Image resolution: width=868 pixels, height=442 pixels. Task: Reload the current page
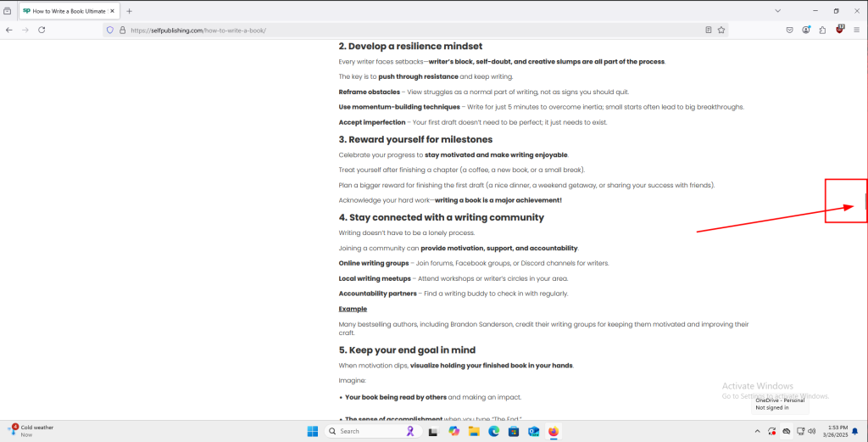[x=42, y=30]
